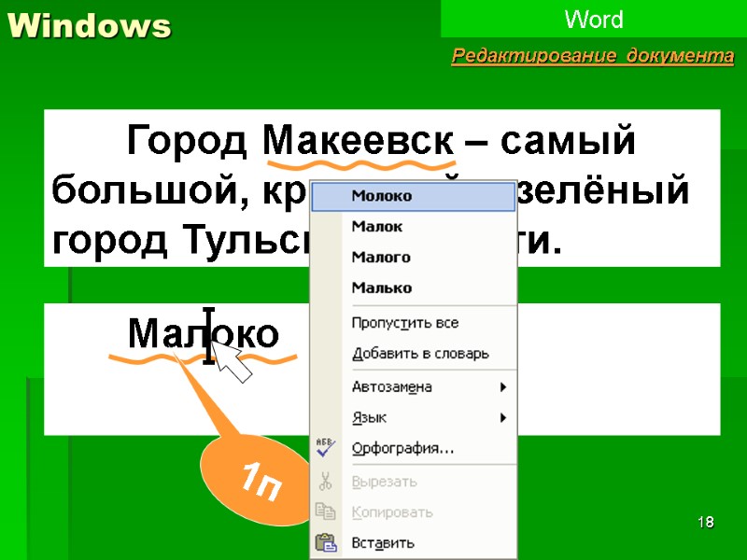747x560 pixels.
Task: Select the suggestion Малько
Action: pyautogui.click(x=413, y=287)
